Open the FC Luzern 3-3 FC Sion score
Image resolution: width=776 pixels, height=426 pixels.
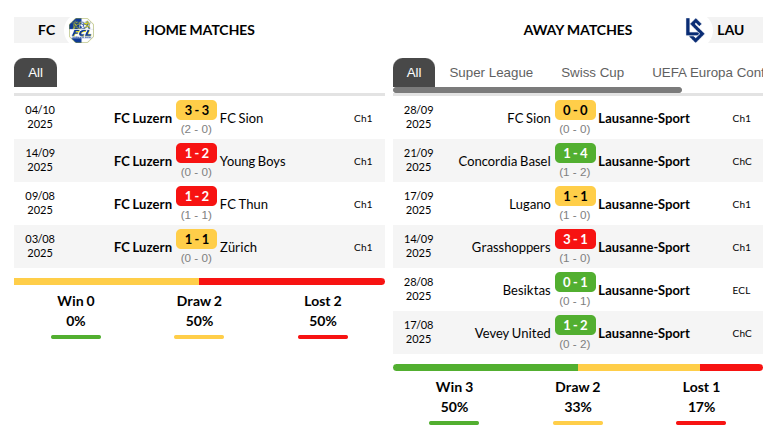pos(196,110)
